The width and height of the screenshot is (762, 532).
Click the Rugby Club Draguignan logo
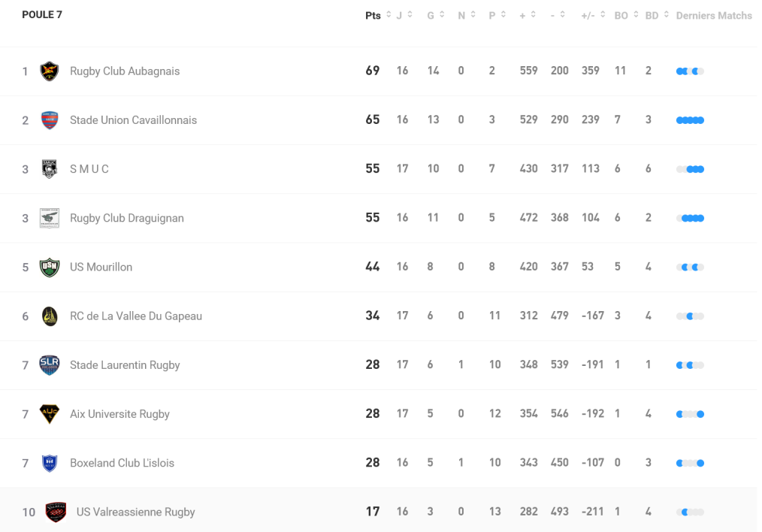[50, 218]
